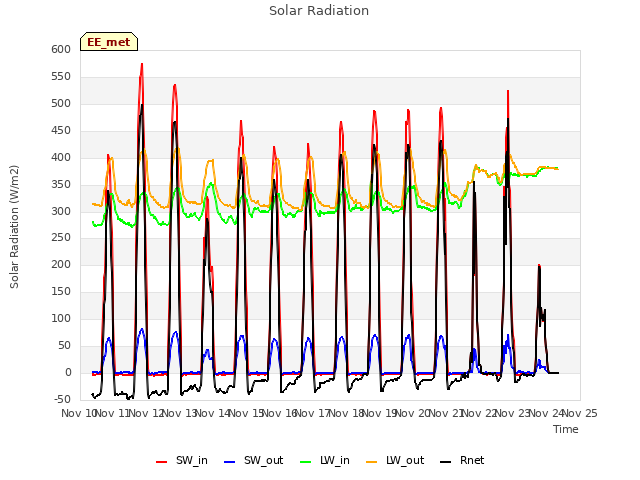This screenshot has width=640, height=480.
Task: Toggle the SW_in legend entry
Action: click(182, 460)
